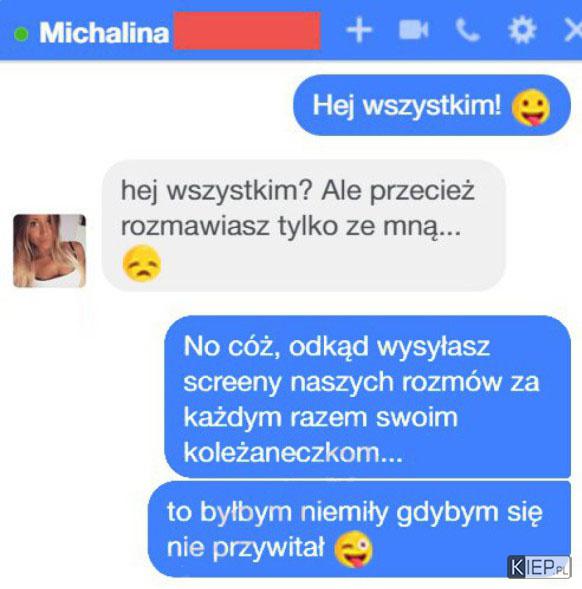Click the text "nie przywitał" in last message
This screenshot has width=582, height=589.
click(x=245, y=548)
